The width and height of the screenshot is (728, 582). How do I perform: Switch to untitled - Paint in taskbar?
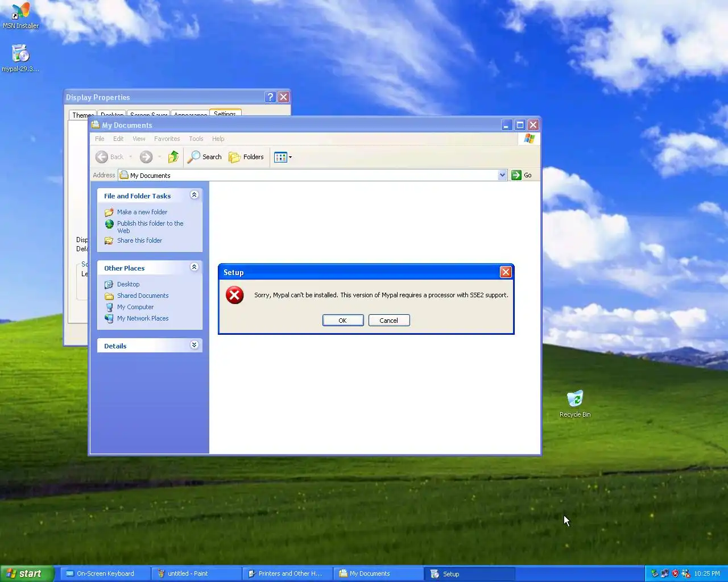click(197, 573)
